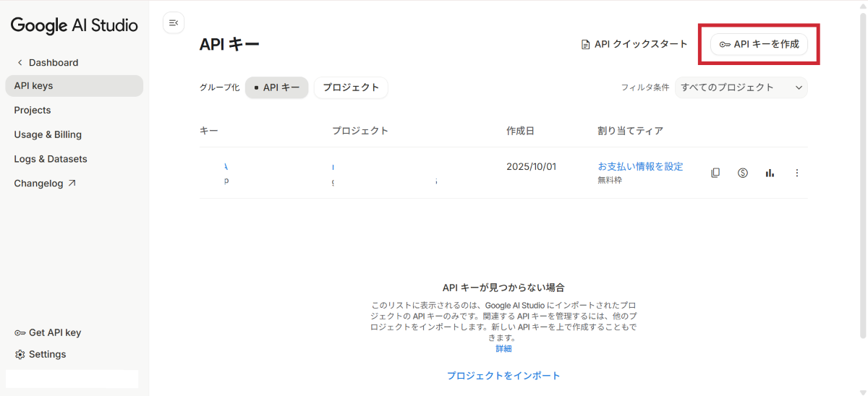Open the API keys sidebar item
Image resolution: width=868 pixels, height=396 pixels.
(x=74, y=86)
